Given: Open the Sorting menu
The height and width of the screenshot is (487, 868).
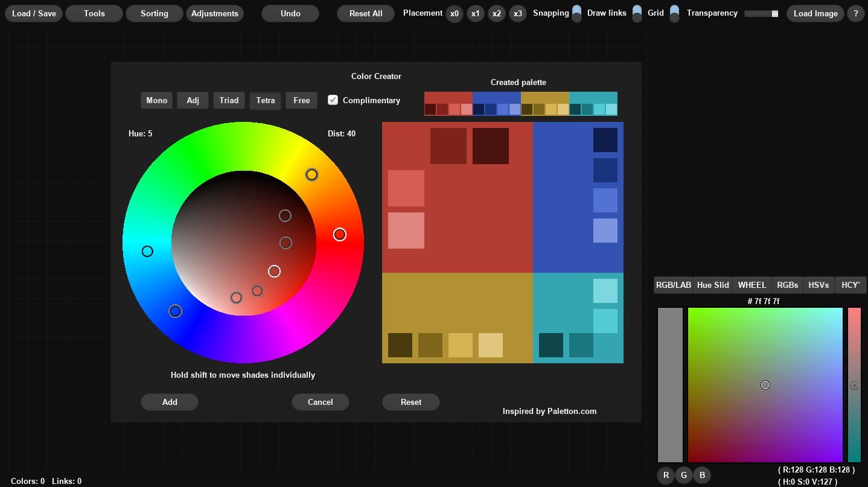Looking at the screenshot, I should pos(155,13).
